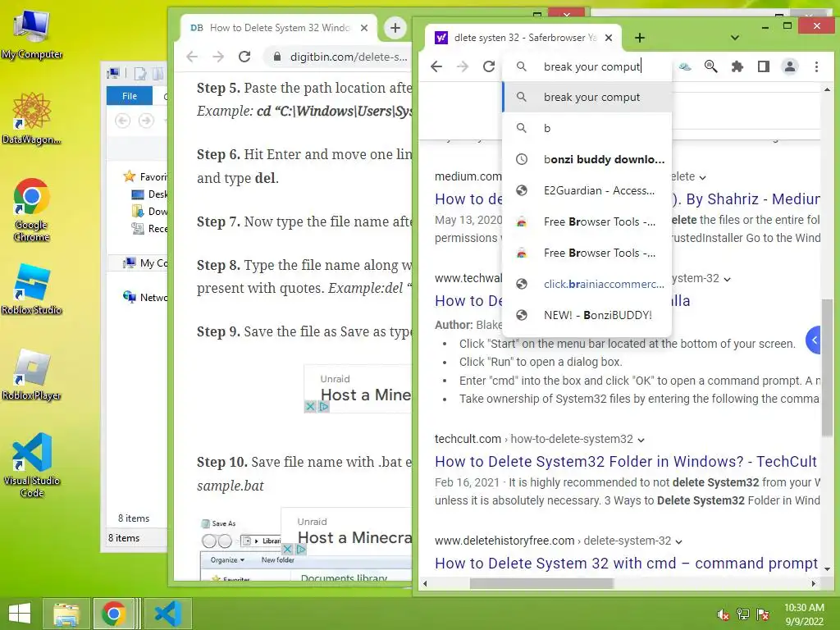The width and height of the screenshot is (840, 630).
Task: Open the File tab in the Explorer window
Action: [129, 96]
